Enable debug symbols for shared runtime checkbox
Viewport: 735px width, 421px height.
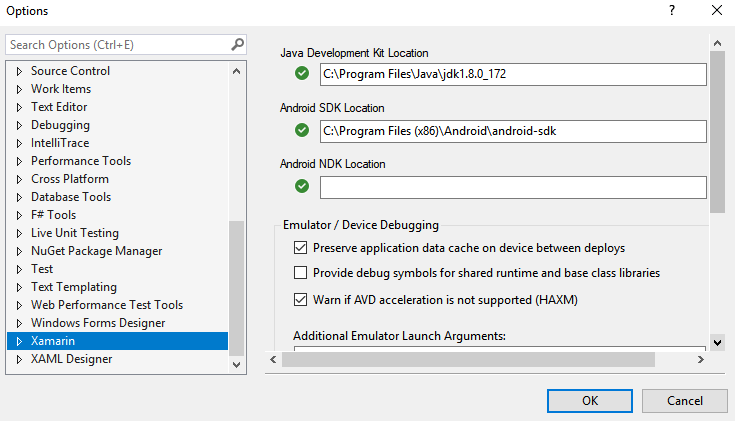tap(301, 273)
